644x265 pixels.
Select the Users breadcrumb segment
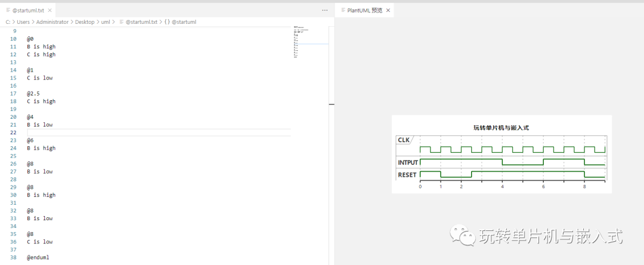pyautogui.click(x=23, y=22)
